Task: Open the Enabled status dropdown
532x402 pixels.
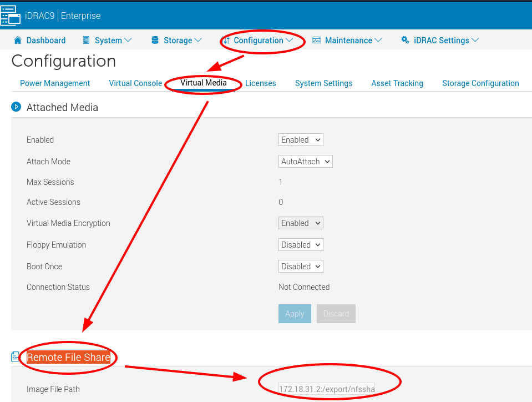Action: click(301, 139)
